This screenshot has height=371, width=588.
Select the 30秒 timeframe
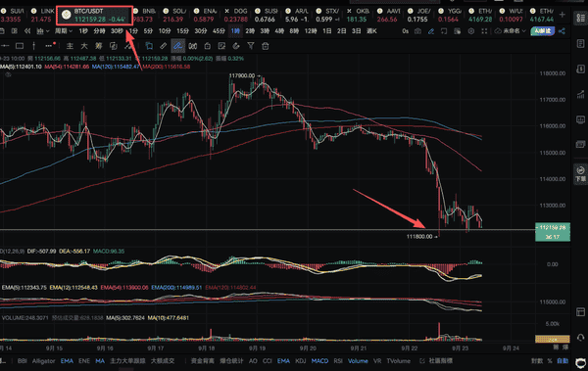click(x=117, y=31)
